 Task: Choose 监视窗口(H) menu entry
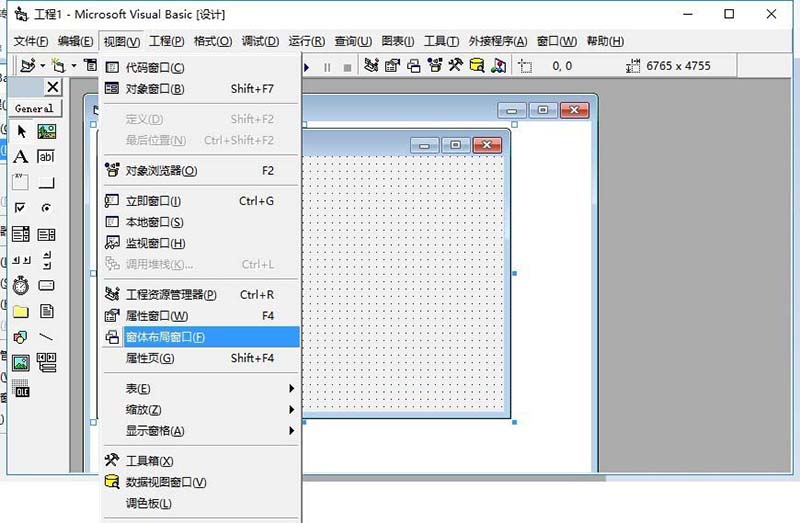click(202, 243)
